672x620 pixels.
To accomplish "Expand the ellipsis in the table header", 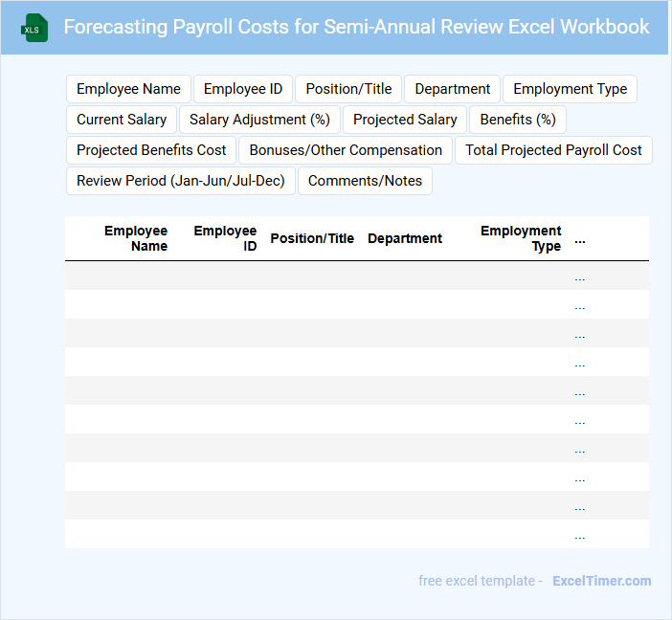I will pos(580,239).
